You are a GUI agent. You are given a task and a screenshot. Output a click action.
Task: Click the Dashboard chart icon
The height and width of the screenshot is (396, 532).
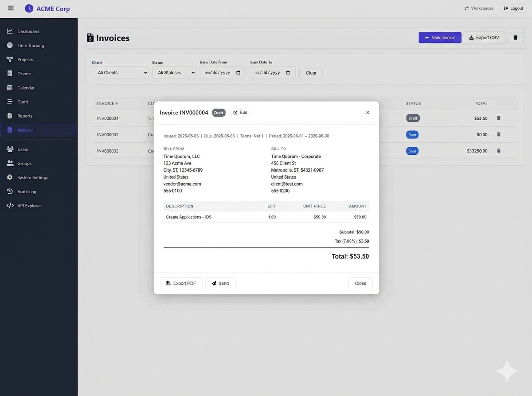(x=10, y=31)
